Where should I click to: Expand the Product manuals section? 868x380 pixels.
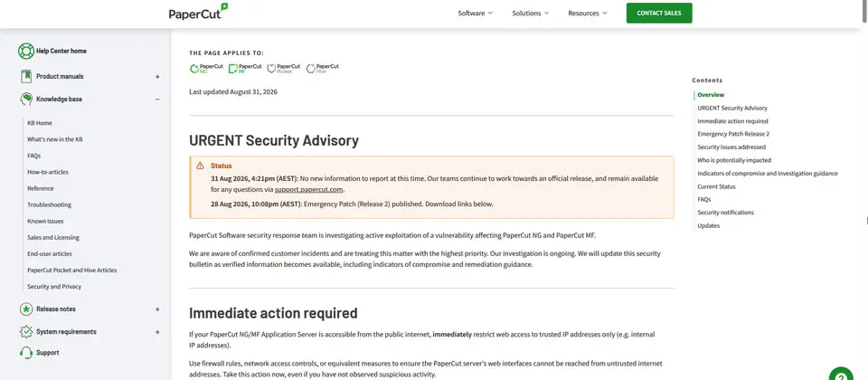157,77
